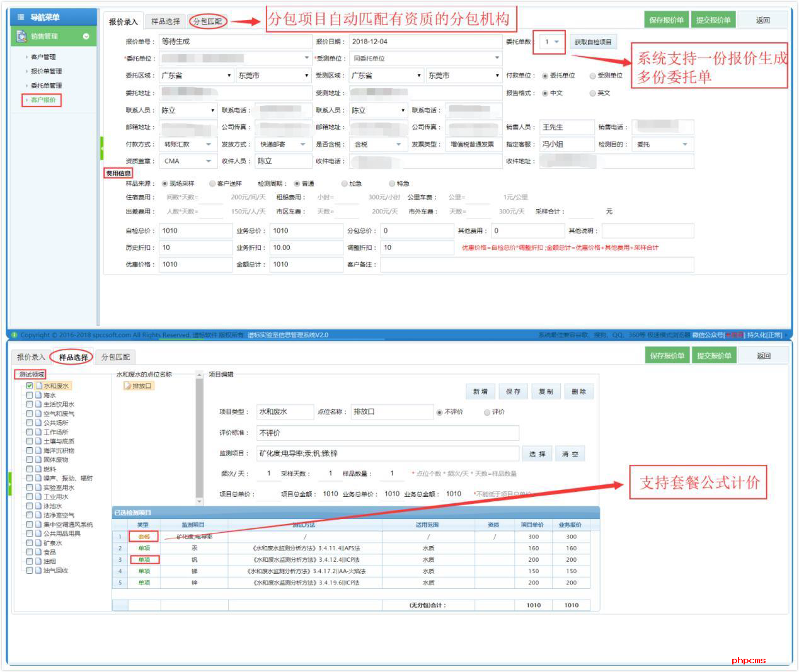
Task: Open 报价单管理 in the sidebar menu
Action: pyautogui.click(x=46, y=71)
